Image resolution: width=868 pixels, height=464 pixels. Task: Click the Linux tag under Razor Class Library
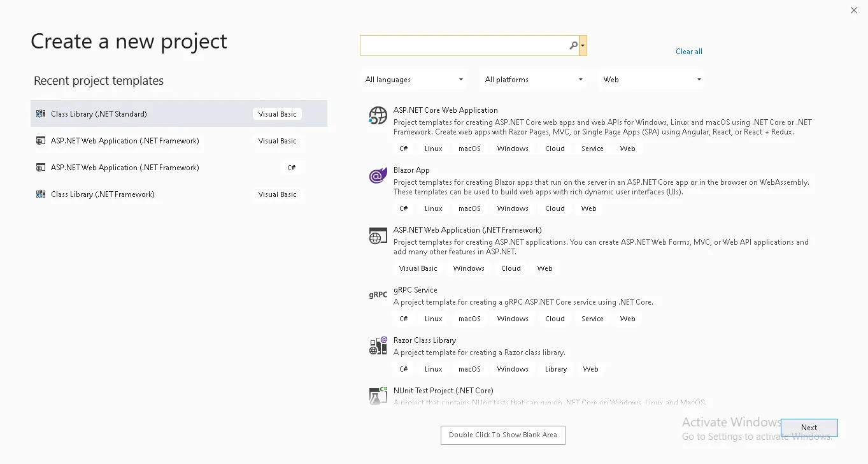coord(434,369)
